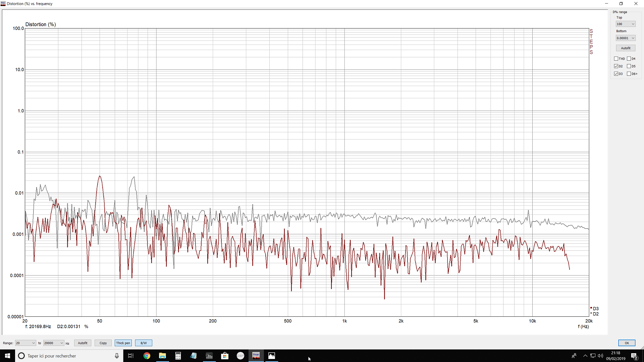This screenshot has height=362, width=644.
Task: Open the Action Center notifications
Action: (x=634, y=356)
